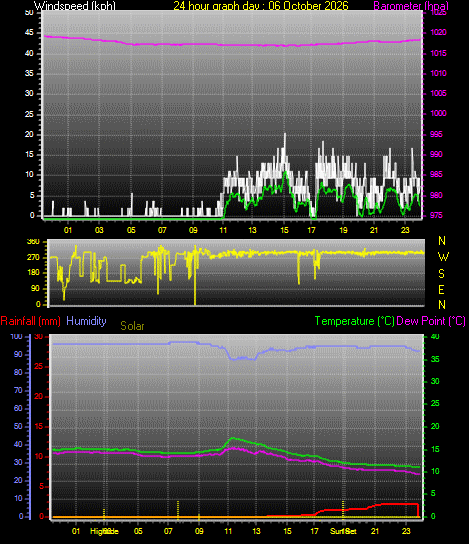The width and height of the screenshot is (469, 544).
Task: Click the barometer scale value 1010
Action: pyautogui.click(x=438, y=73)
